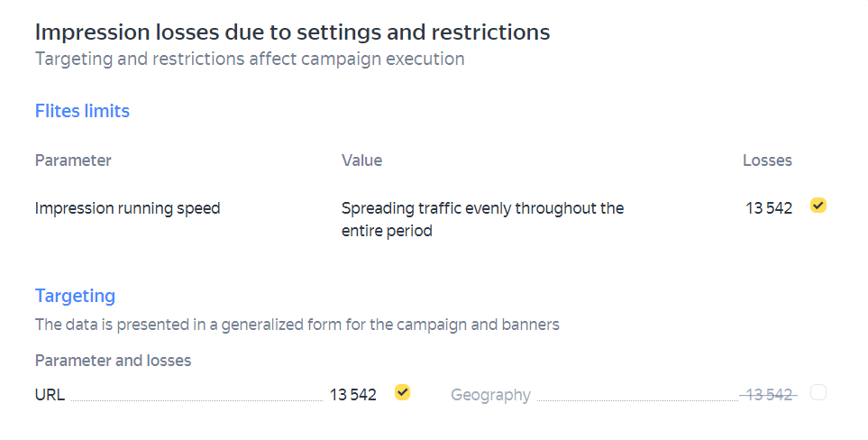Tick the disabled Geography checkbox
Image resolution: width=868 pixels, height=440 pixels.
pos(818,392)
